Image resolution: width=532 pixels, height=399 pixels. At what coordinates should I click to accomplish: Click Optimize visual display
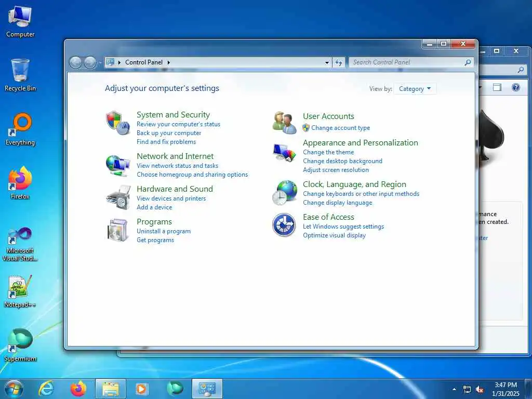334,235
